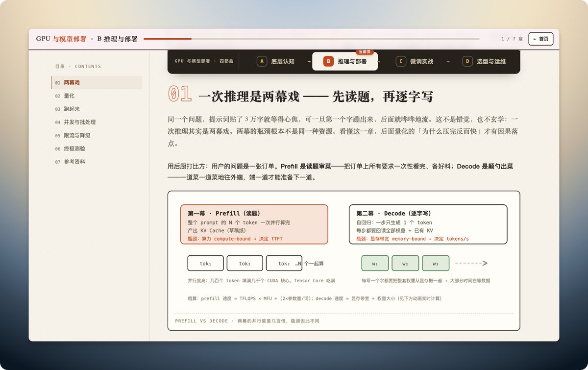
Task: Click the orange 'B' letter badge
Action: [328, 61]
